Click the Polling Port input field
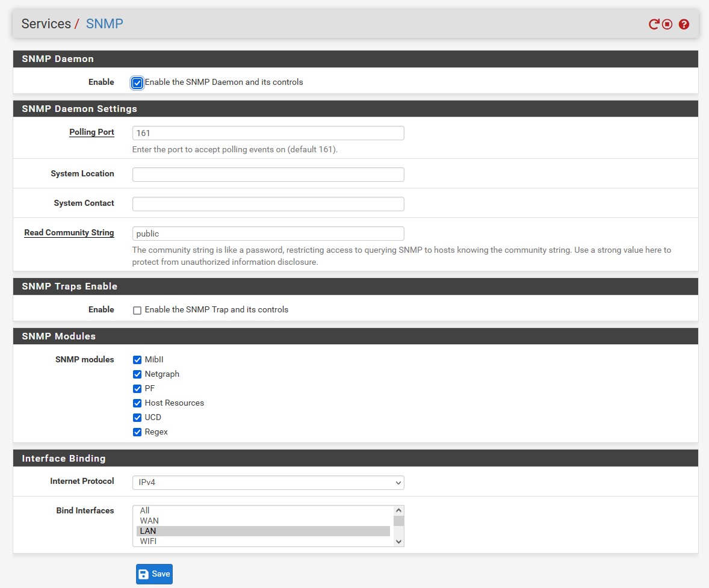This screenshot has height=588, width=709. click(268, 133)
